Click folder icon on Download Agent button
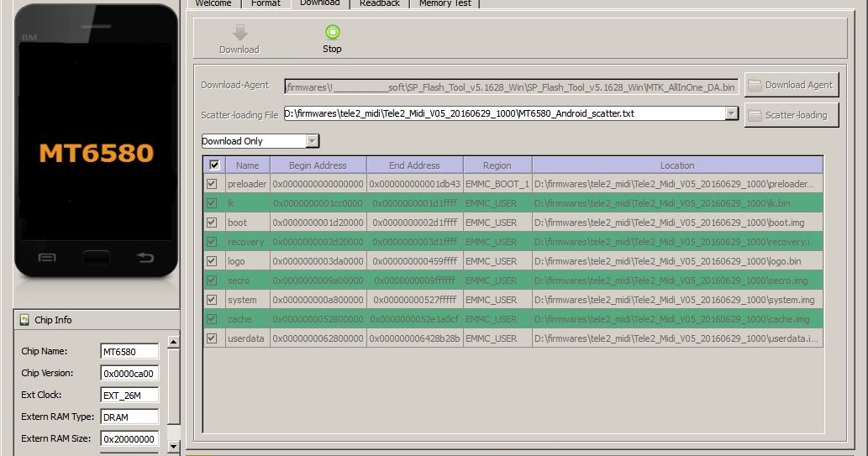This screenshot has width=868, height=456. pos(755,85)
